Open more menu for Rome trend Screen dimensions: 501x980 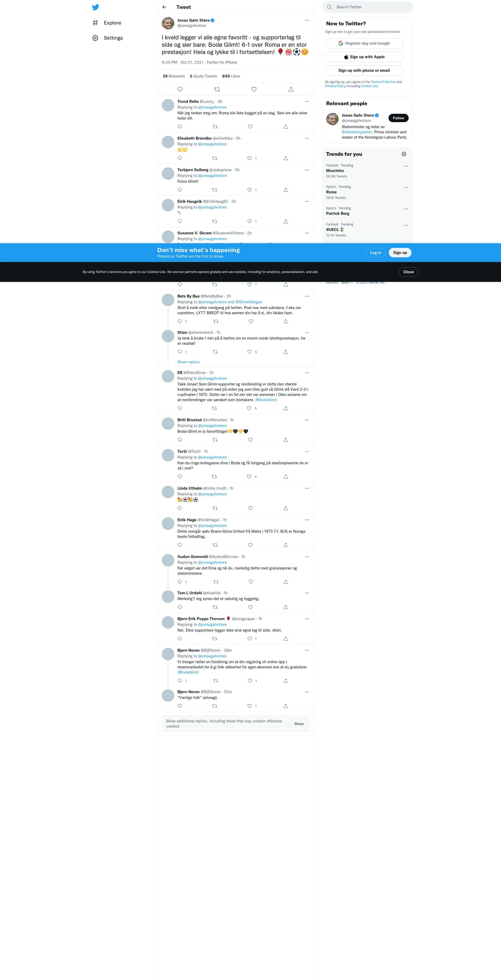(x=406, y=188)
